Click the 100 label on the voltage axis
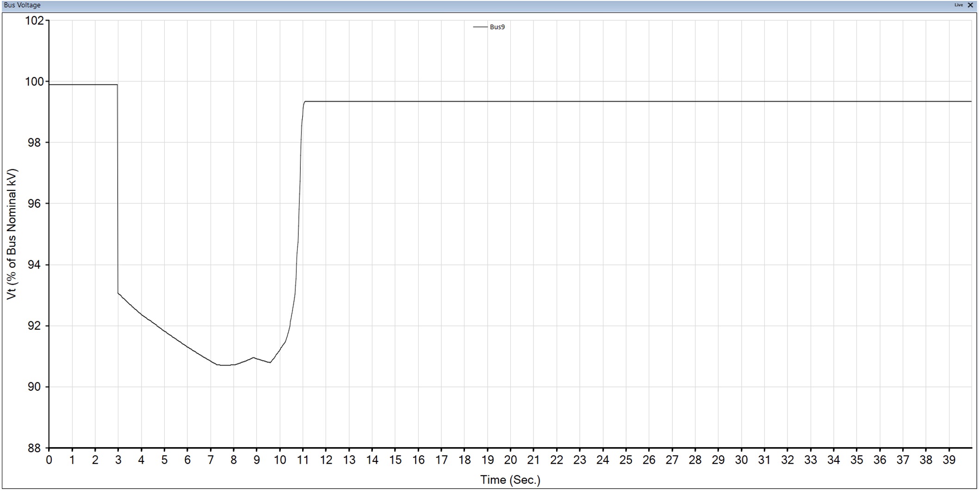980x491 pixels. tap(35, 82)
